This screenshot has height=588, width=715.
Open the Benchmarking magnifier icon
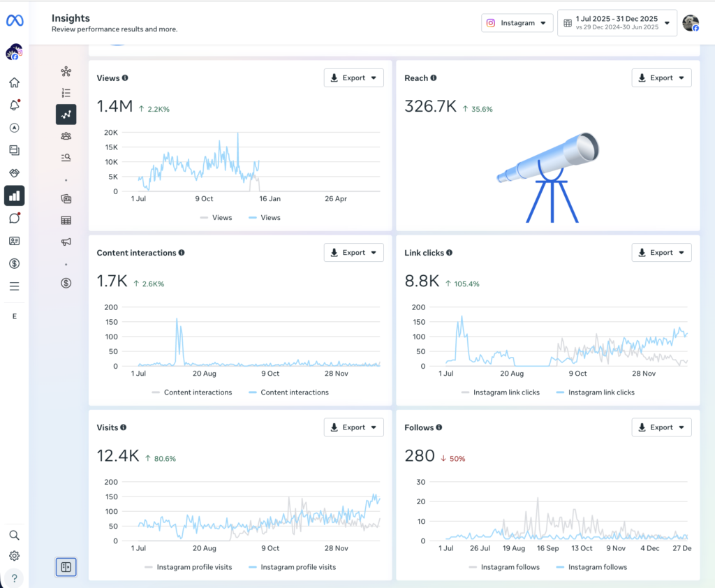(66, 157)
